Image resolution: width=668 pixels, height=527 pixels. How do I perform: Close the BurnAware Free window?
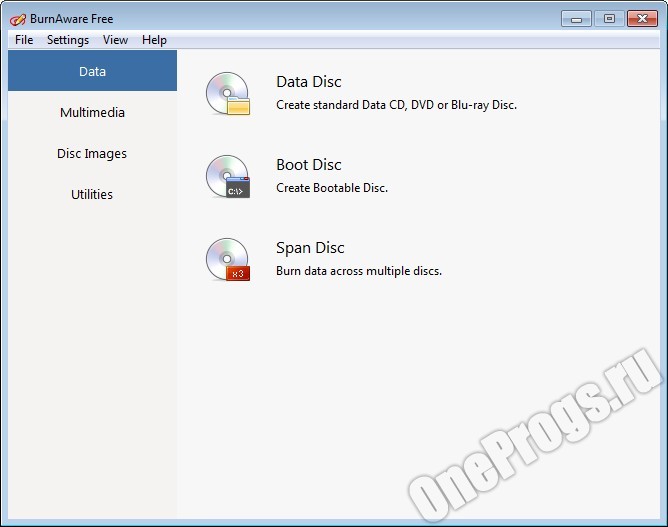[642, 19]
